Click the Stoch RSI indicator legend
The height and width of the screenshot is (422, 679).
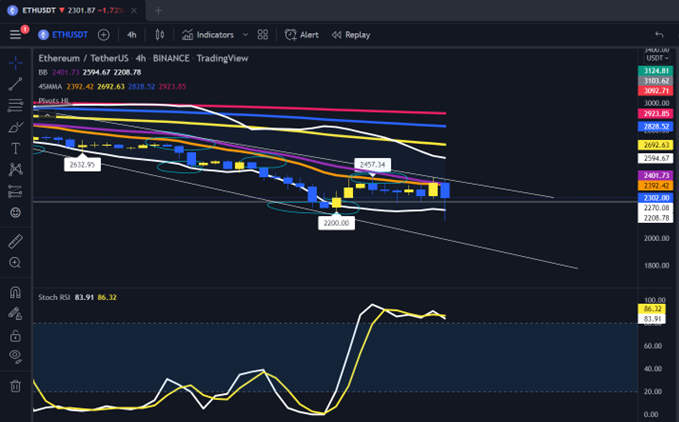tap(54, 297)
